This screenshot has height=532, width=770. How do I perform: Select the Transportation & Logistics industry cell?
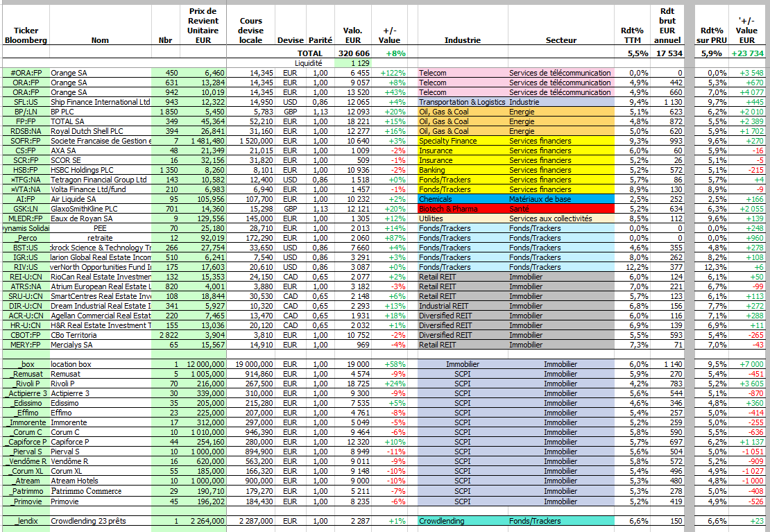(x=463, y=102)
